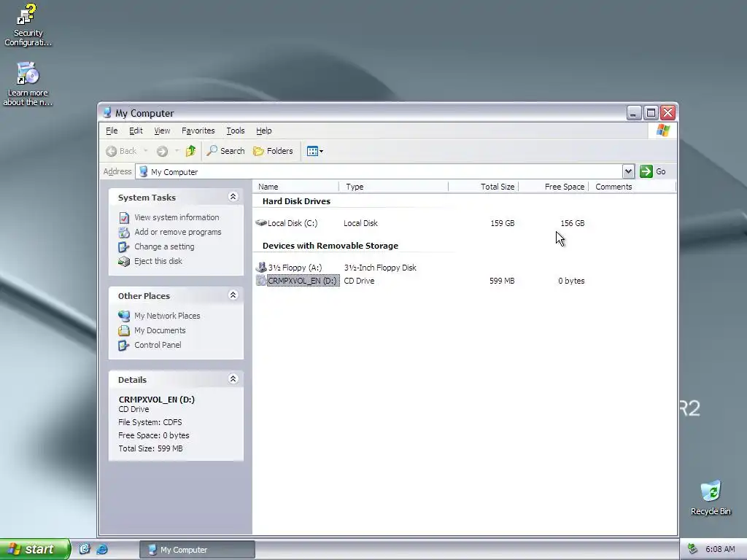This screenshot has width=747, height=560.
Task: Sort by the Comments column header
Action: [632, 187]
